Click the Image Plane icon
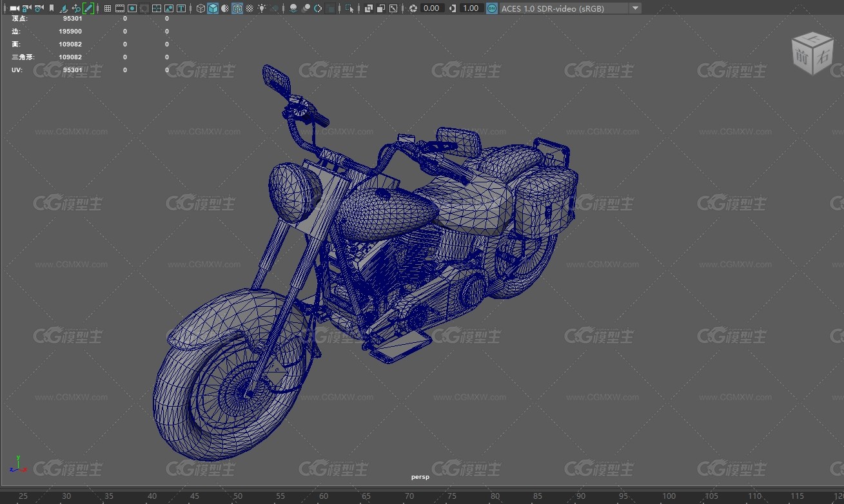Viewport: 844px width, 504px height. point(63,8)
